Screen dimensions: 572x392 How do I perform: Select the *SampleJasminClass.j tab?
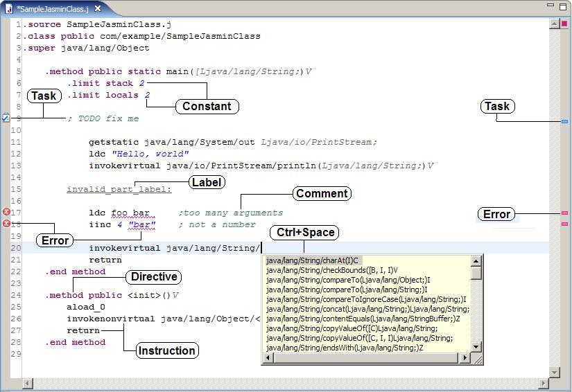54,9
